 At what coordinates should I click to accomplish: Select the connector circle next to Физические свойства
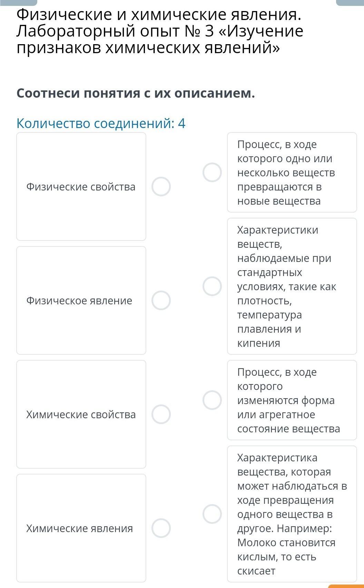tap(161, 187)
